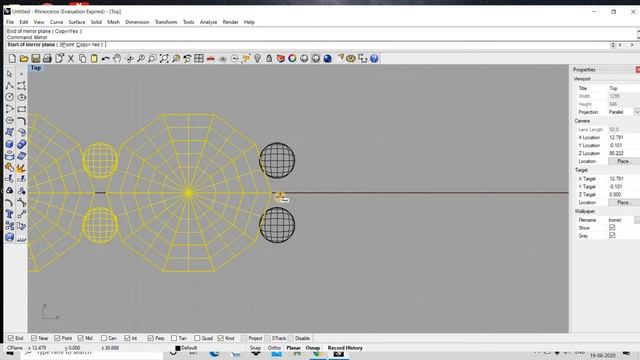This screenshot has width=640, height=360.
Task: Select the blue Box solid tool
Action: pos(9,144)
